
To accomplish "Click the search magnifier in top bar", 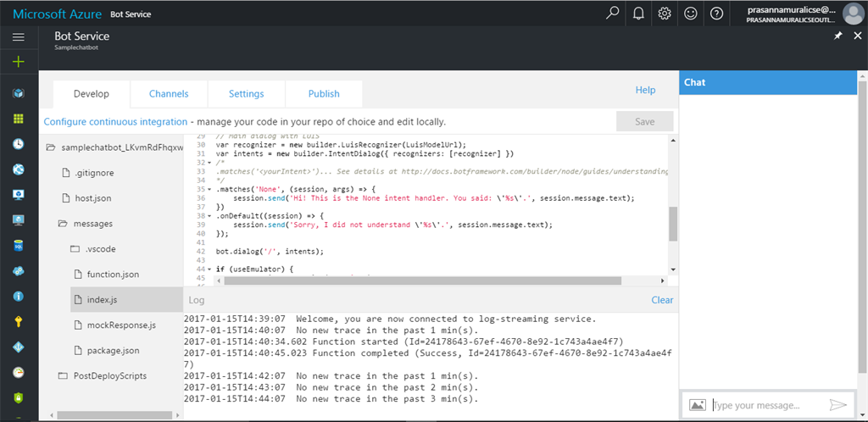I will click(x=612, y=14).
